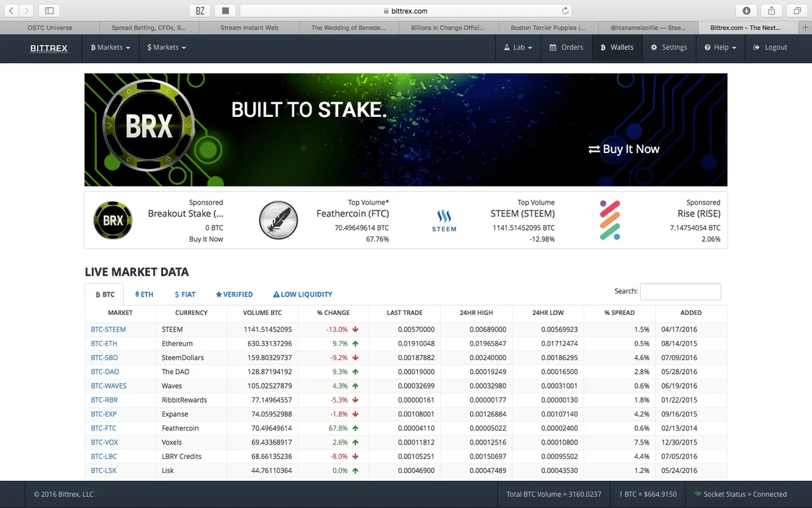Sort by the CURRENCY column header
This screenshot has height=508, width=812.
point(191,313)
